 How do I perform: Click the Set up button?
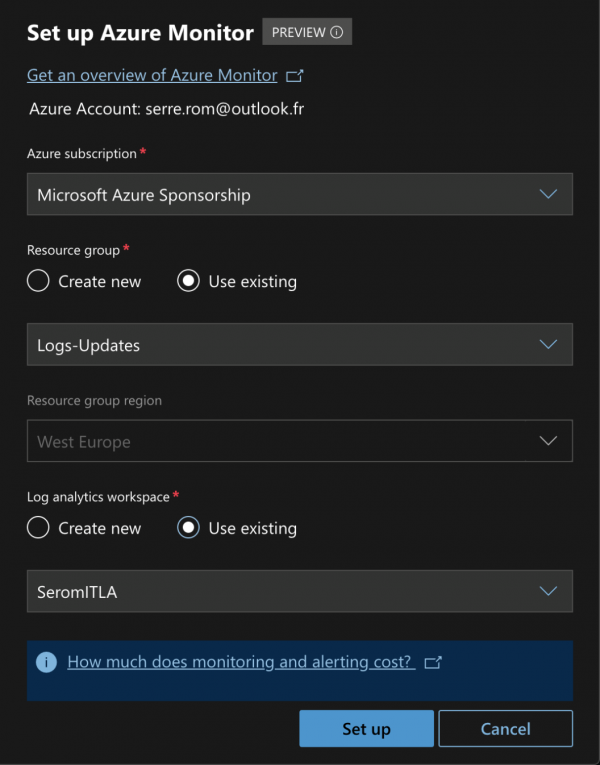point(366,728)
